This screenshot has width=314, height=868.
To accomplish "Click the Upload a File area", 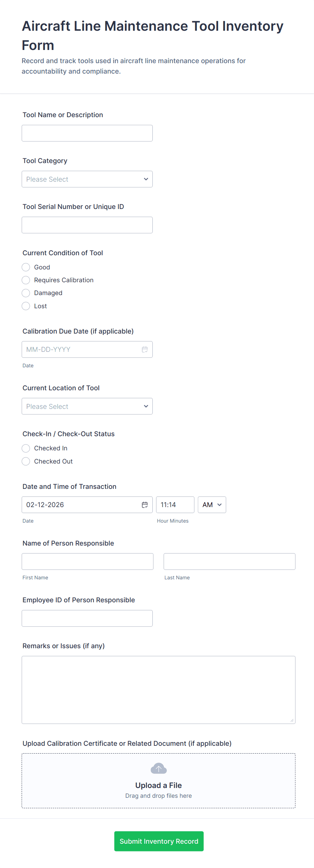I will click(x=158, y=785).
